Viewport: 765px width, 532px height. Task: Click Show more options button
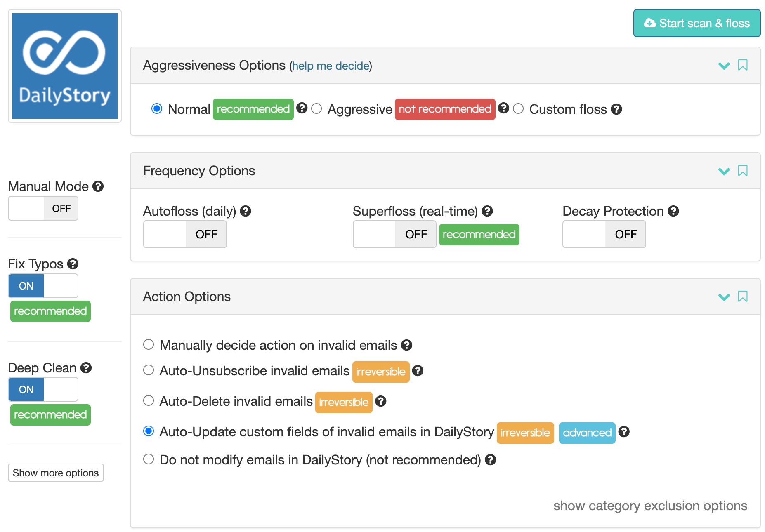(56, 473)
